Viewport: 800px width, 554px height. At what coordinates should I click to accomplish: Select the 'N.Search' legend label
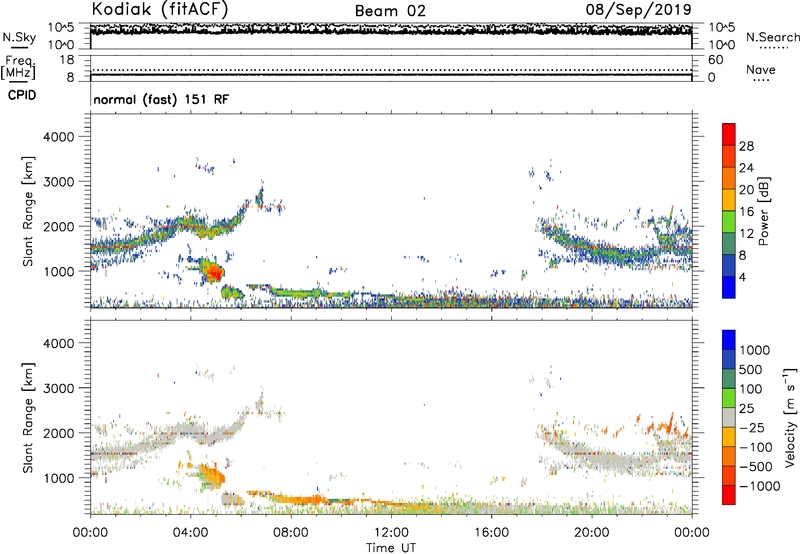click(772, 37)
